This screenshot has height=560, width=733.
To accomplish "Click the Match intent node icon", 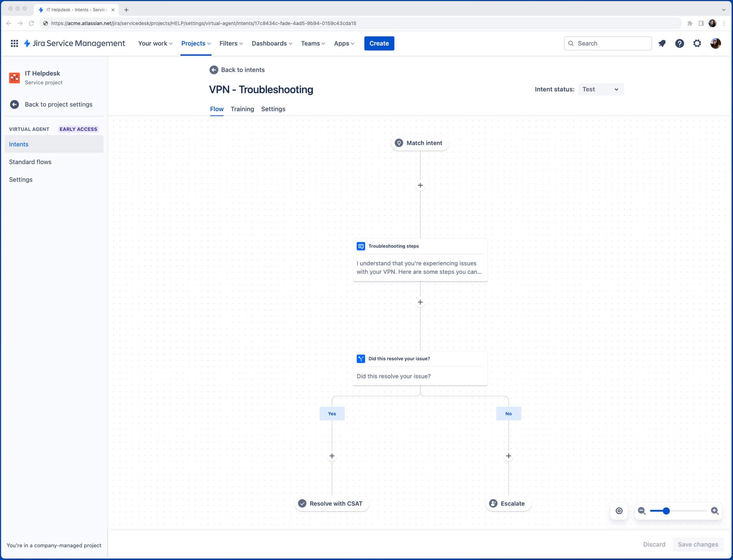I will coord(399,143).
